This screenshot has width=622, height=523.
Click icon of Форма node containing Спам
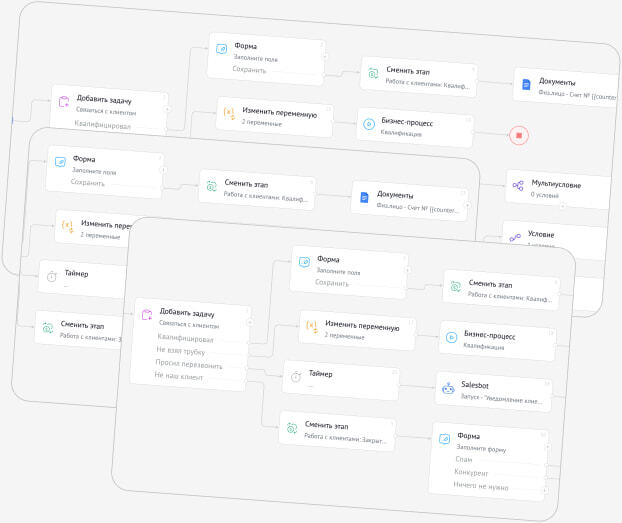(444, 439)
